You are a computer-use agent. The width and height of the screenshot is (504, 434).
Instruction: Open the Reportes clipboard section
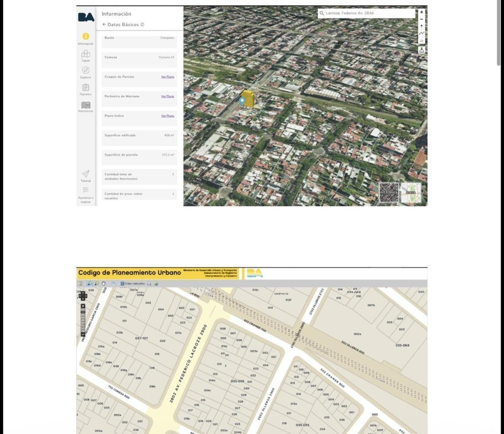pyautogui.click(x=86, y=89)
